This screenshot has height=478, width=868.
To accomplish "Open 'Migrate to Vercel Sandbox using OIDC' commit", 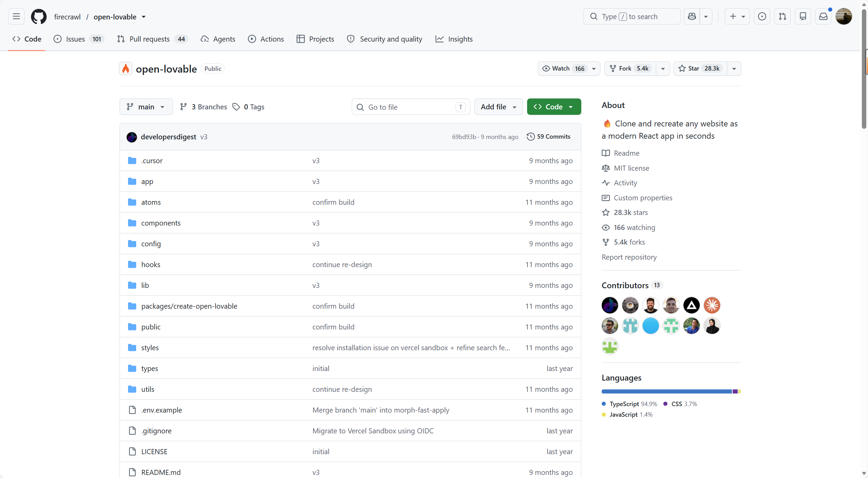I will [x=373, y=431].
